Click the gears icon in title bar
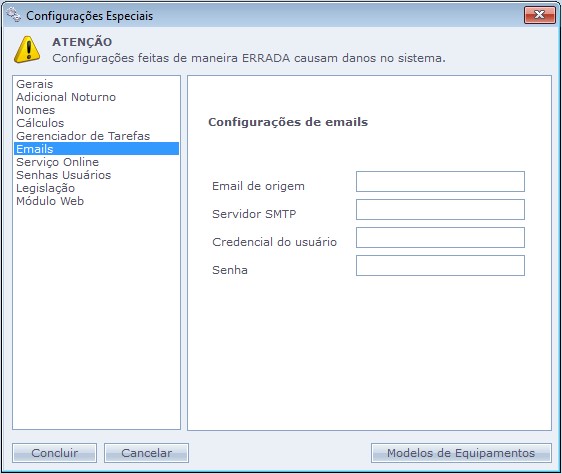 (14, 15)
